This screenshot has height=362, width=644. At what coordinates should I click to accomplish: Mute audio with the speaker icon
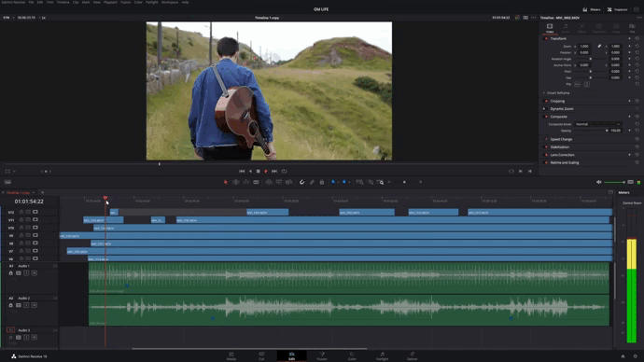pyautogui.click(x=599, y=182)
